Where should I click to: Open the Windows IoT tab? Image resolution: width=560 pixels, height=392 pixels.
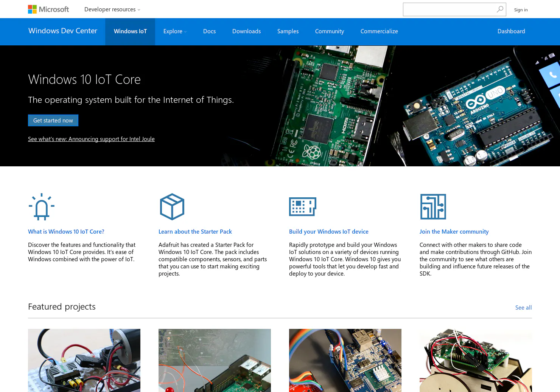[130, 31]
